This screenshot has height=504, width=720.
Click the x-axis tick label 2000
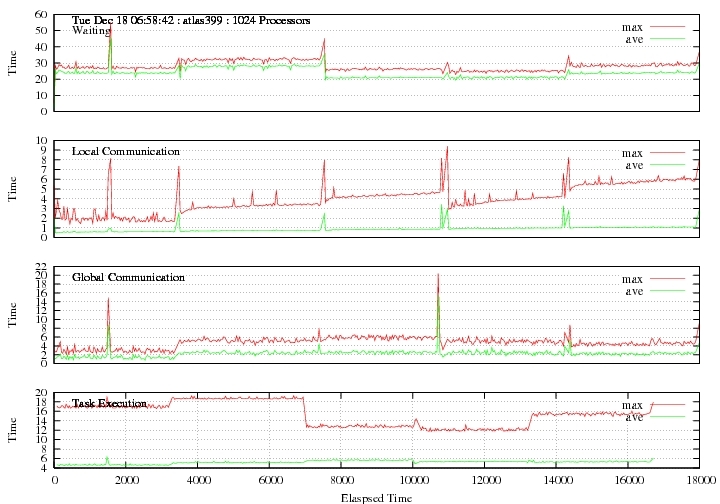pos(126,481)
